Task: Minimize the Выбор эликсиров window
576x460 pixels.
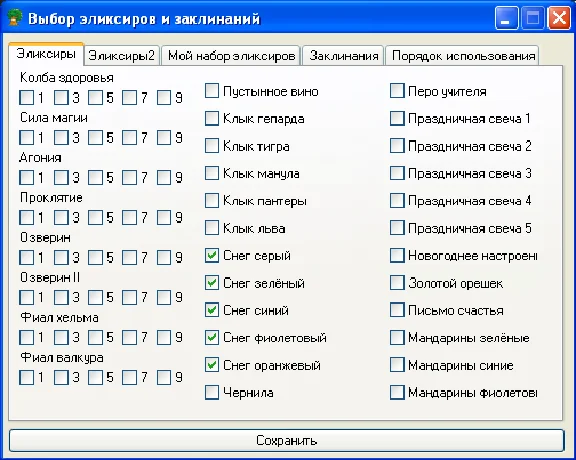Action: tap(506, 18)
